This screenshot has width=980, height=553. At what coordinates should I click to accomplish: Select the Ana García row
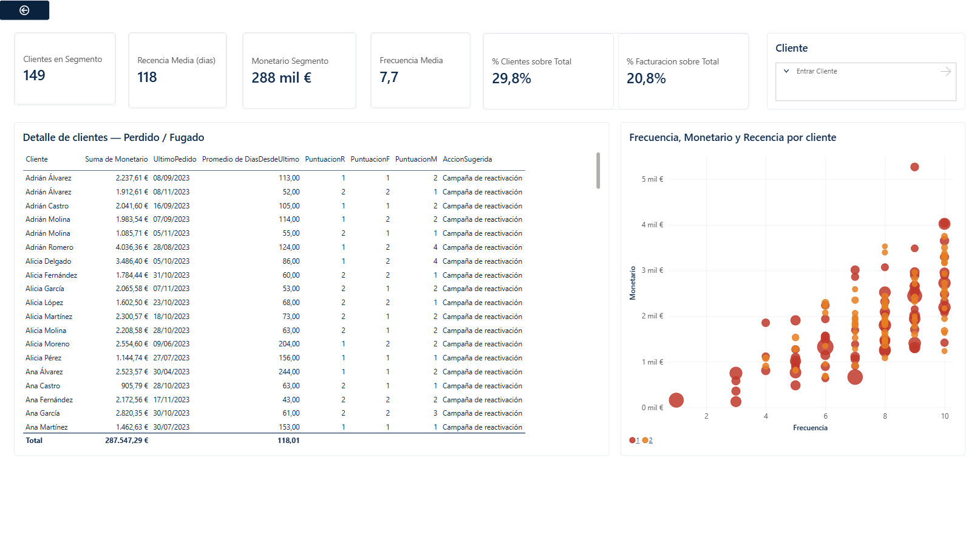click(x=274, y=413)
